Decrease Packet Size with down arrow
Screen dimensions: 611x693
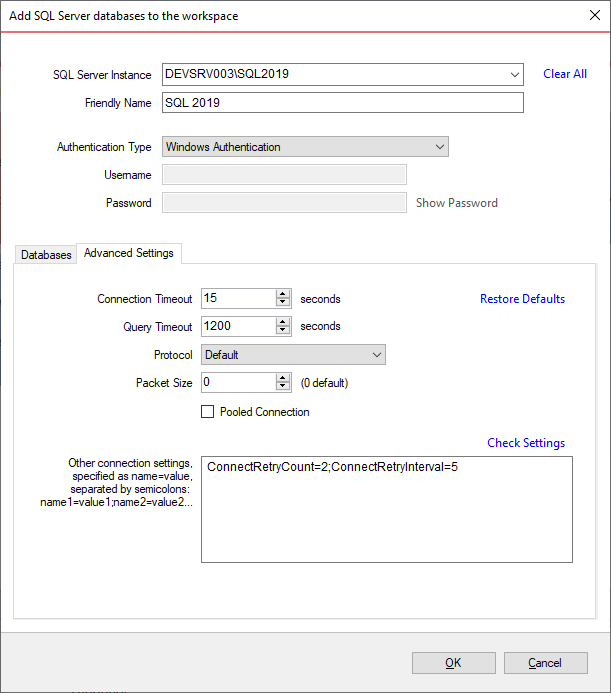coord(283,387)
